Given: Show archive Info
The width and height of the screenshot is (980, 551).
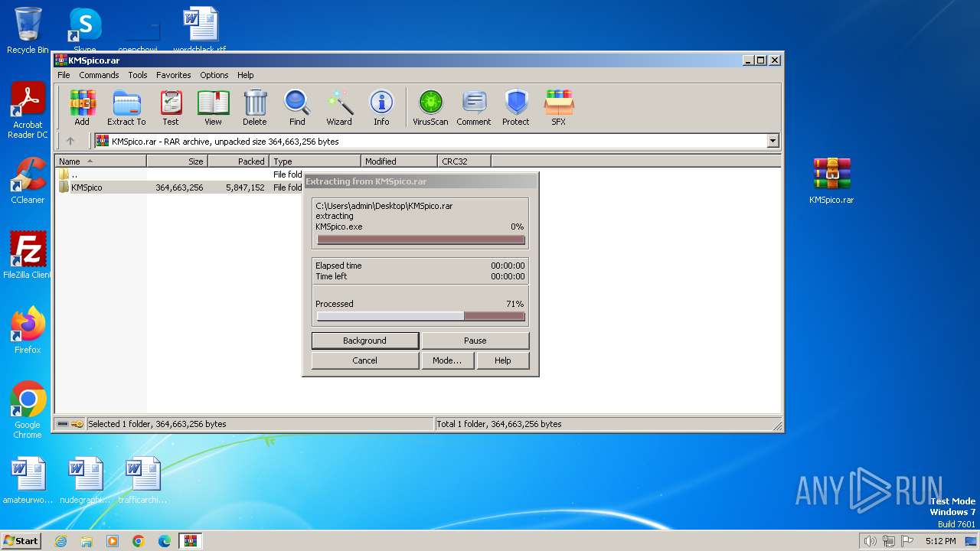Looking at the screenshot, I should pos(381,107).
